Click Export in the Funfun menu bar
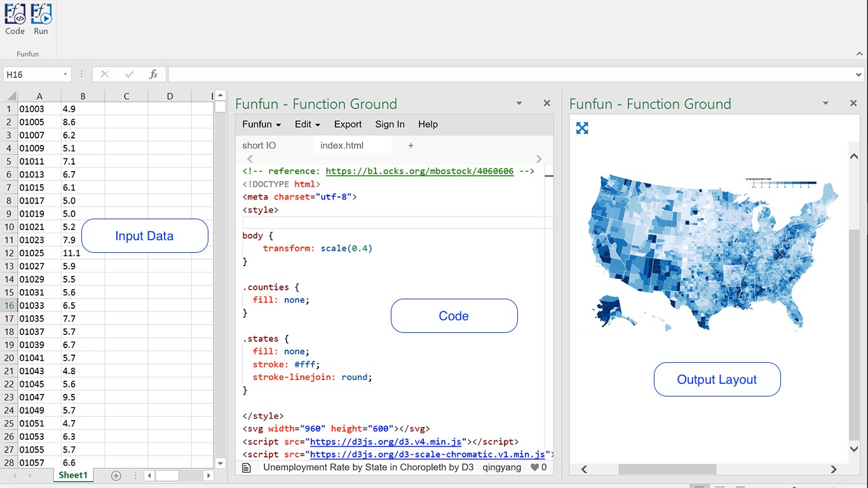868x488 pixels. (348, 125)
